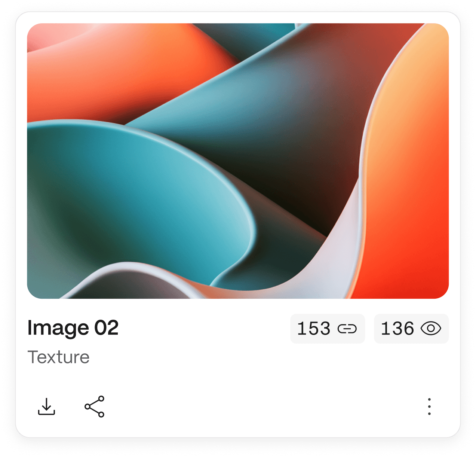The height and width of the screenshot is (457, 476).
Task: Click the Image 02 title
Action: point(73,328)
